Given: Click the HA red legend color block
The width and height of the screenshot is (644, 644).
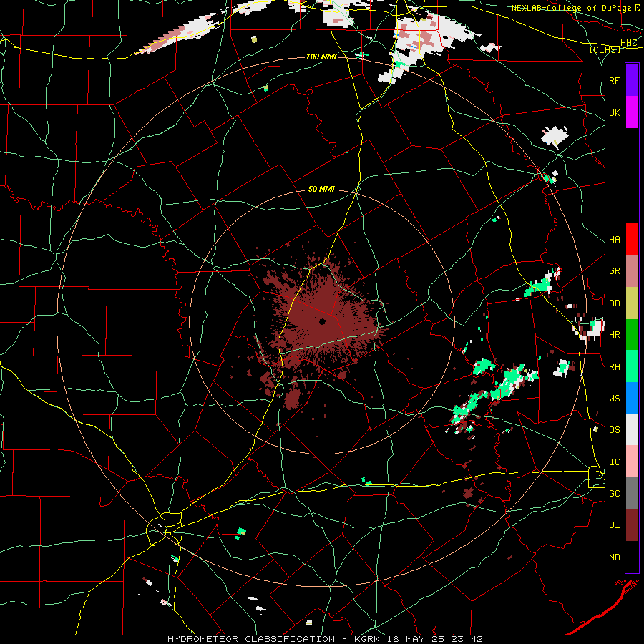Looking at the screenshot, I should tap(632, 239).
